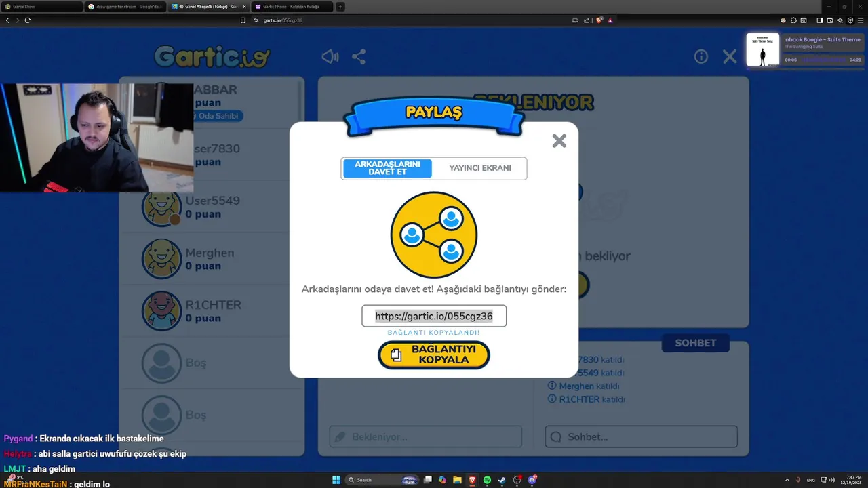
Task: Click the taskbar Search box
Action: click(x=382, y=480)
